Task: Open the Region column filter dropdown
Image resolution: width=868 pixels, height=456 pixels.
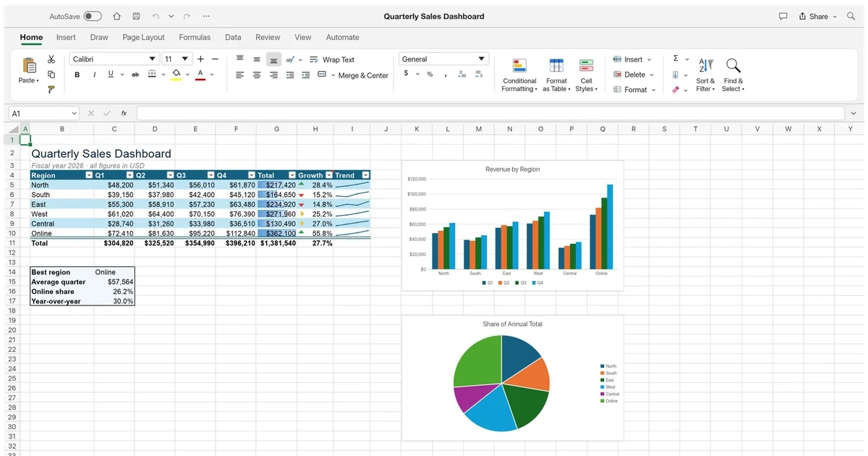Action: click(x=89, y=175)
